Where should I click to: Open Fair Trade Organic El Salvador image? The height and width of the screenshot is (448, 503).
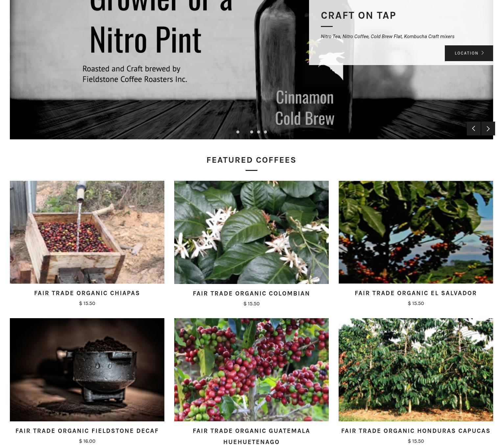[x=416, y=232]
